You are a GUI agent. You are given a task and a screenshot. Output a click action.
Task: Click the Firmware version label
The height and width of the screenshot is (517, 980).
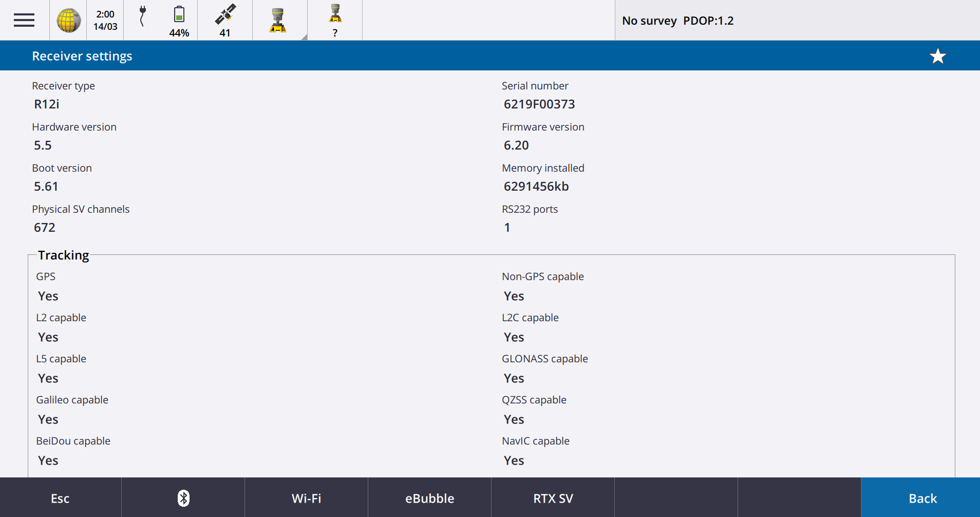pos(543,127)
